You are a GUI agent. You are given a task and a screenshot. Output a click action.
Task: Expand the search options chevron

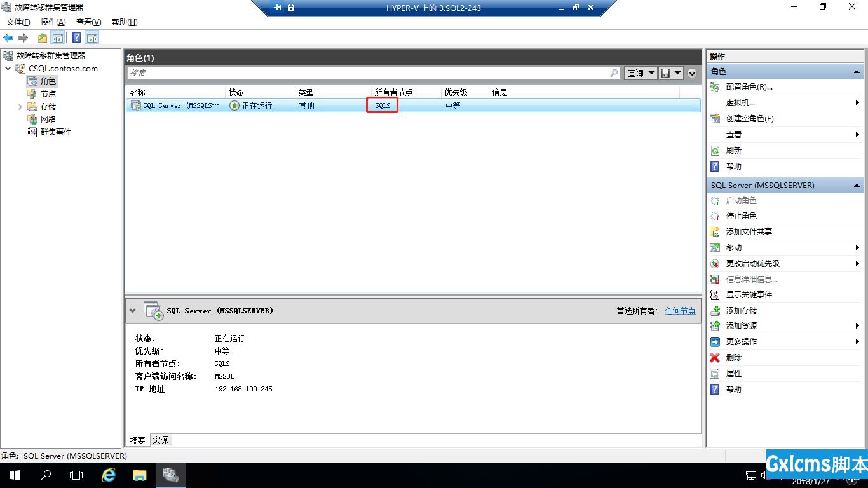[692, 73]
